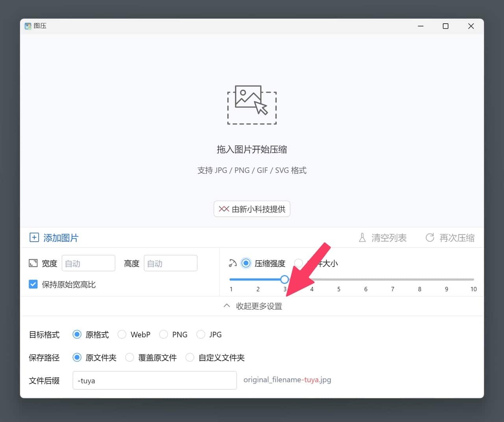Set the compression slider to level 7

pos(393,279)
